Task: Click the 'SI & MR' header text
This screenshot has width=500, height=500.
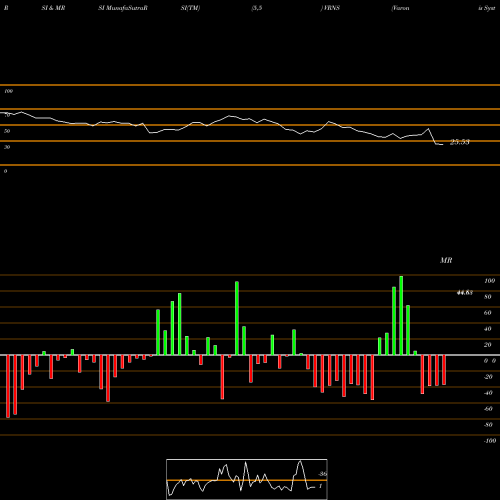Action: [53, 8]
